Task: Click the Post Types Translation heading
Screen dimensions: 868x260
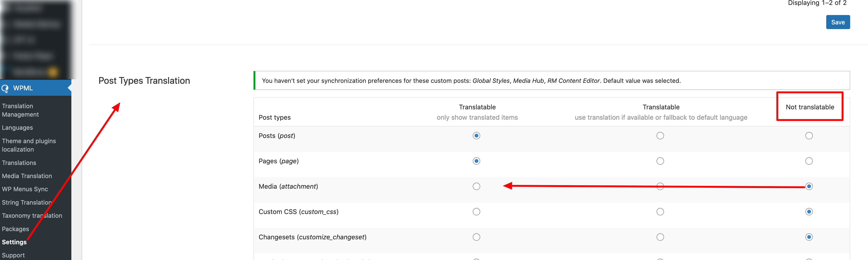Action: (144, 80)
